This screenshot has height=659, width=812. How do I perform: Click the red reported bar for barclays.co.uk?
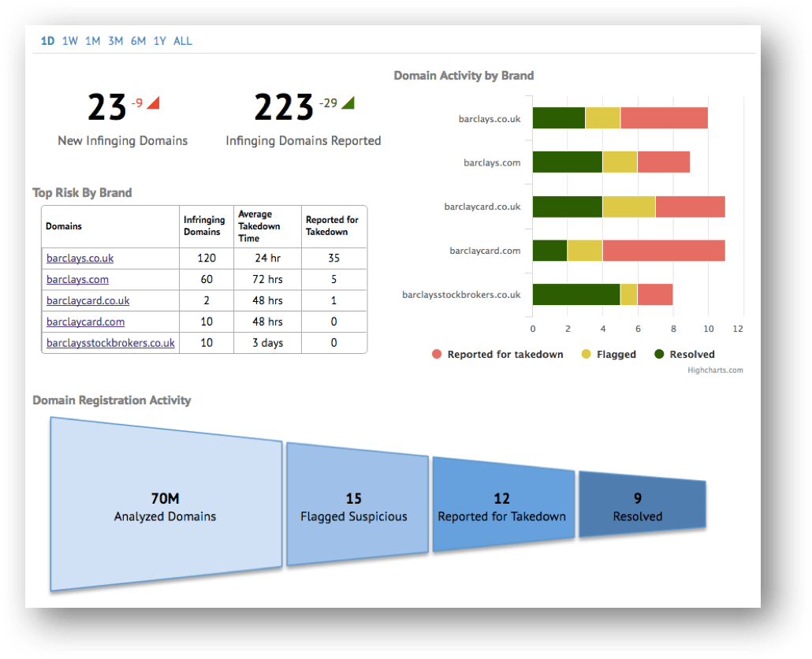pos(665,118)
